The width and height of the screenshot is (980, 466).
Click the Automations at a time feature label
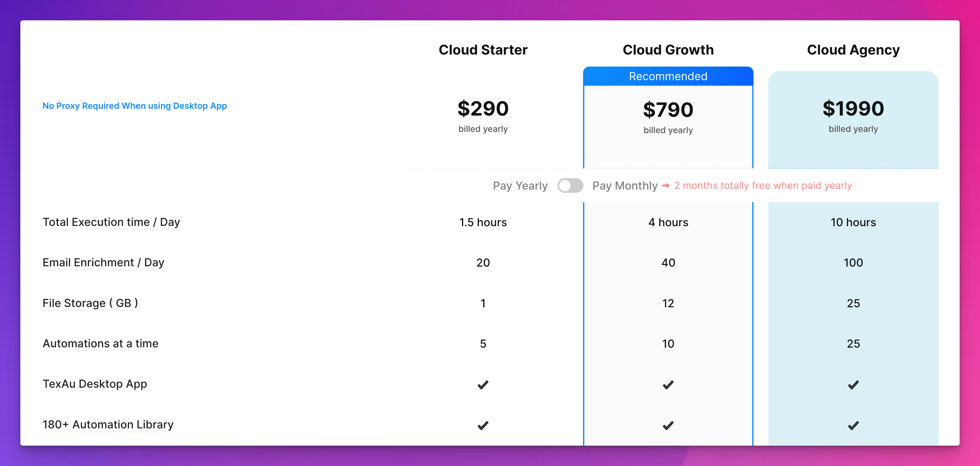click(x=100, y=344)
